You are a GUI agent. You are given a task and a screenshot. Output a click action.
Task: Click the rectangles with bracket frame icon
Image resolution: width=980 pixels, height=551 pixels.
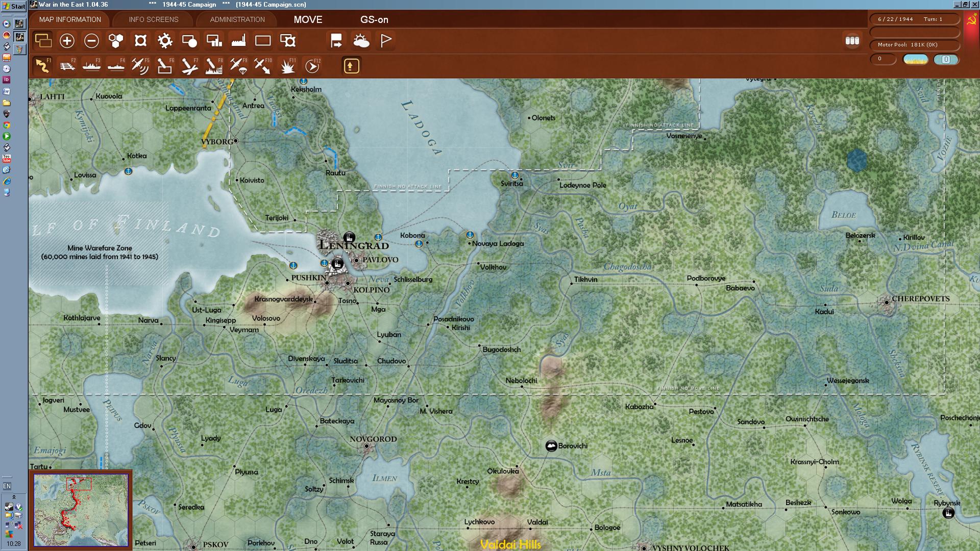pyautogui.click(x=288, y=41)
